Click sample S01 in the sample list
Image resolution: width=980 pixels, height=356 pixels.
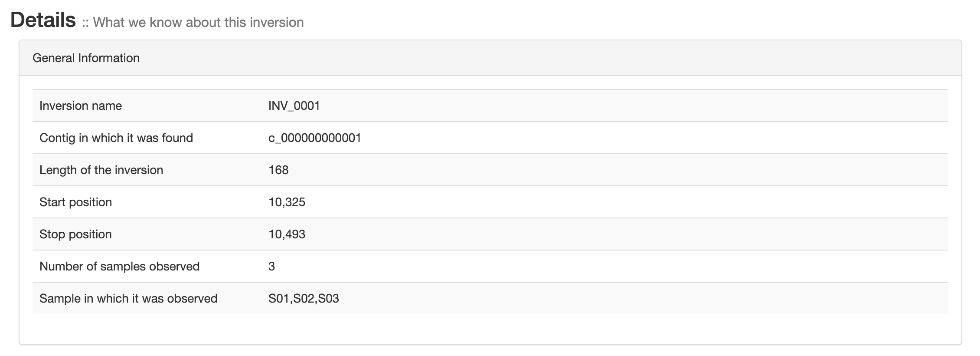(279, 299)
